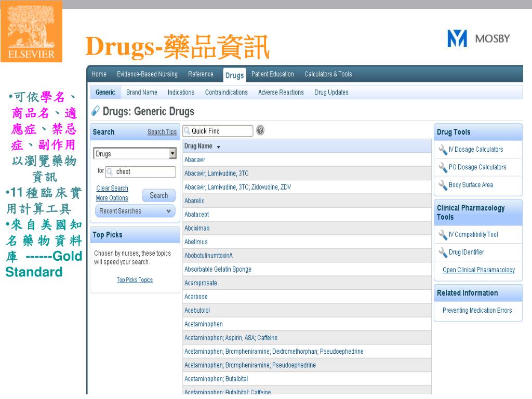
Task: Open Abacavir; Lamivudine, 3TC entry
Action: coord(217,174)
